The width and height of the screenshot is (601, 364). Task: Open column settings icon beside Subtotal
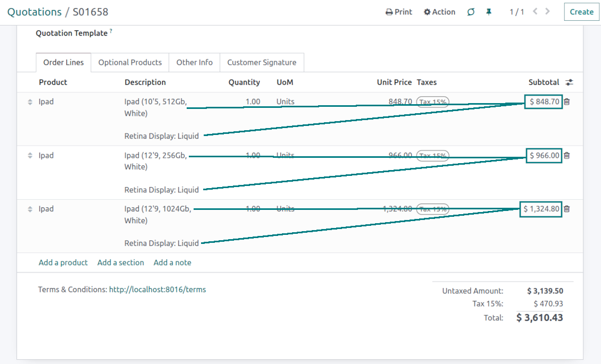[x=570, y=82]
